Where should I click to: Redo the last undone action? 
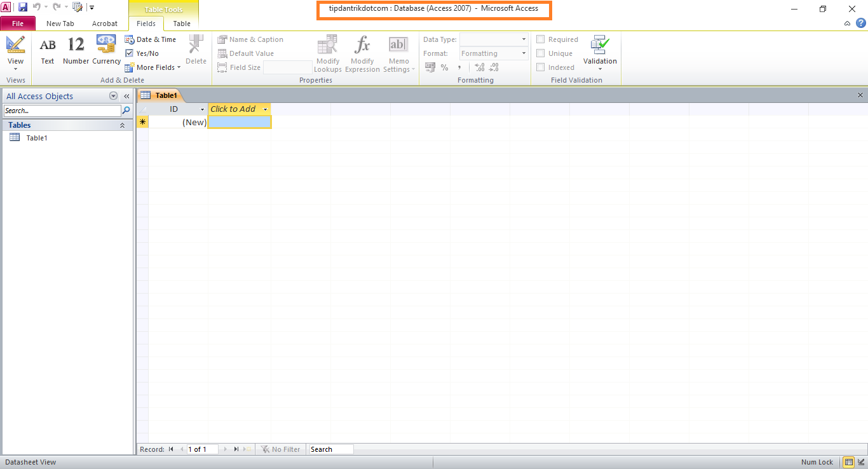pos(57,7)
